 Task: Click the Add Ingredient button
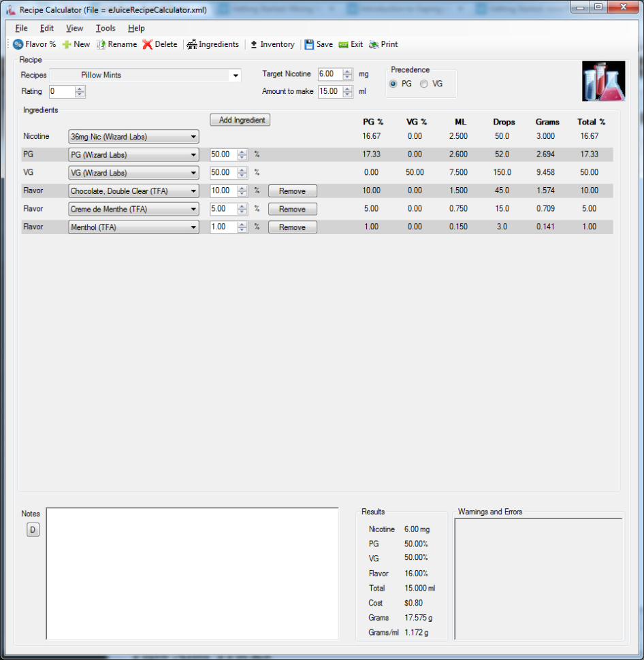pyautogui.click(x=240, y=119)
